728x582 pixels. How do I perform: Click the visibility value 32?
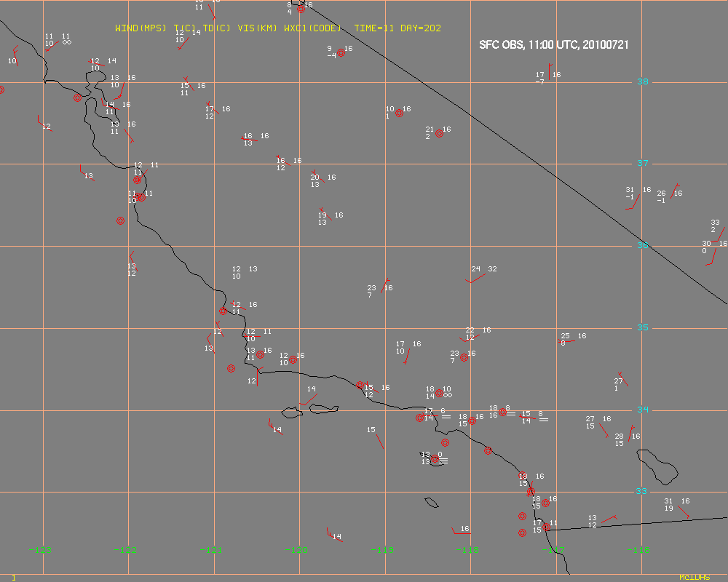click(x=493, y=269)
